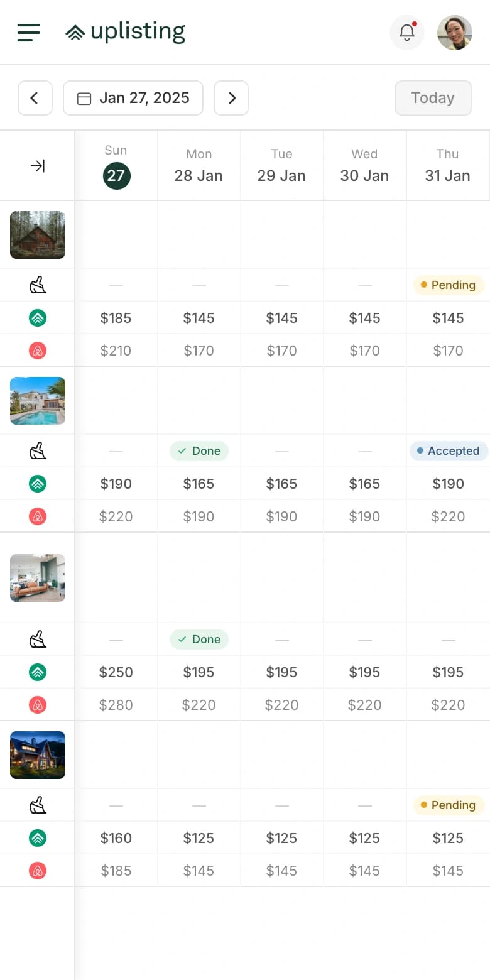Jump to current date with the Today button

click(433, 98)
